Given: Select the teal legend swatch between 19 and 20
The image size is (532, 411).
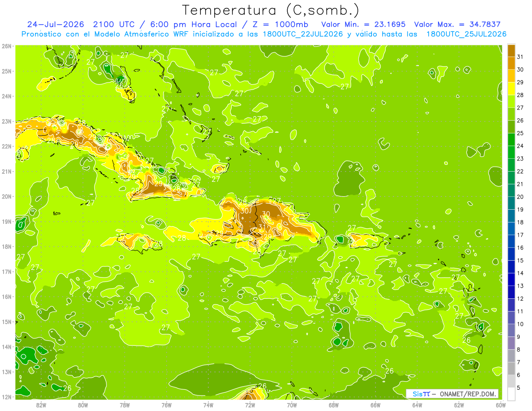Looking at the screenshot, I should click(511, 203).
